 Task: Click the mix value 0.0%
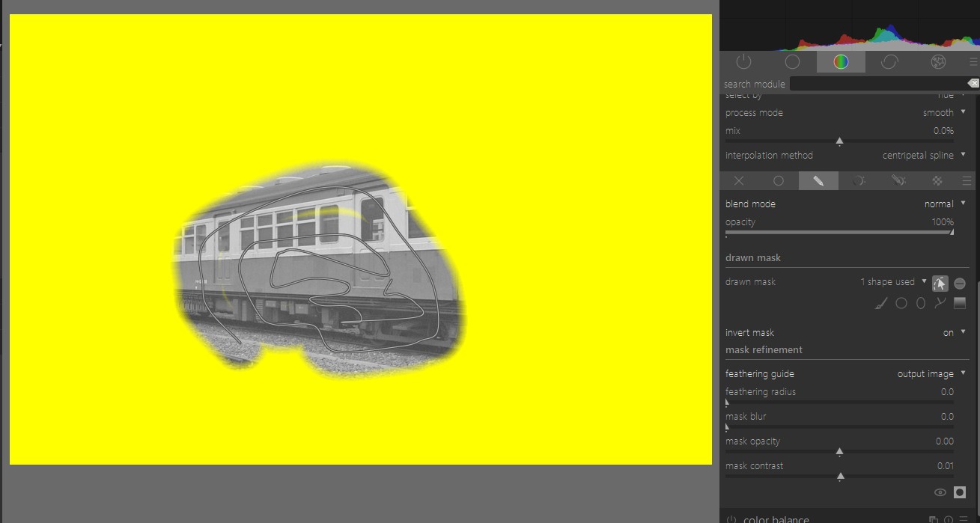(943, 131)
